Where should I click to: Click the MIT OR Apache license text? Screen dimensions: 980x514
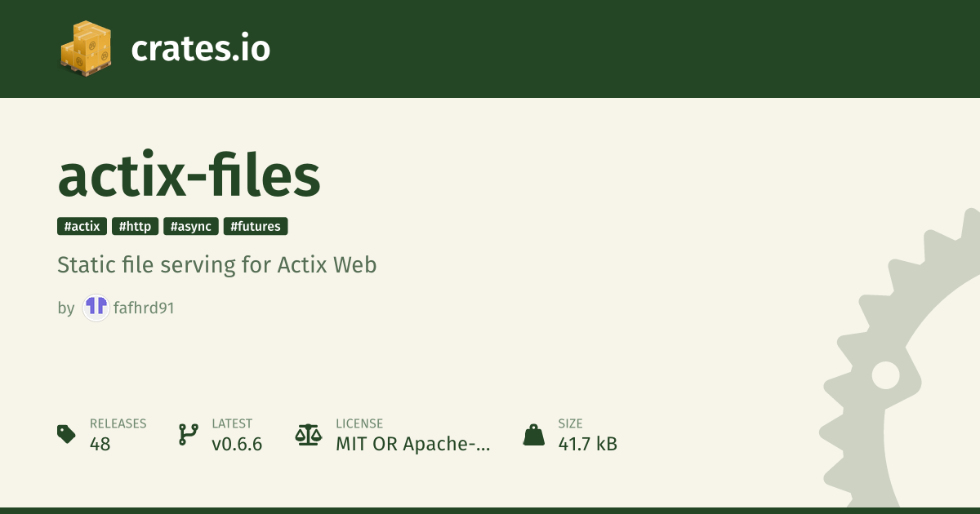click(x=413, y=445)
